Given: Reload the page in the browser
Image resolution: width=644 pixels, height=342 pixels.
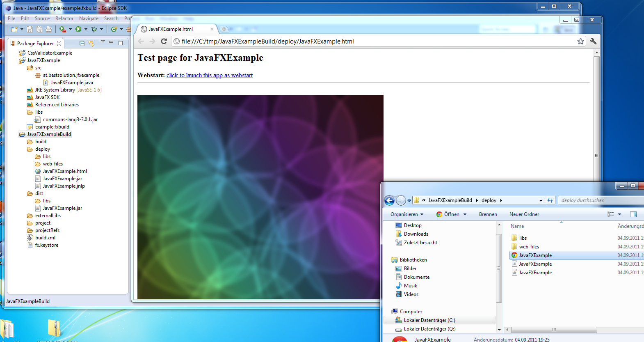Looking at the screenshot, I should 164,41.
